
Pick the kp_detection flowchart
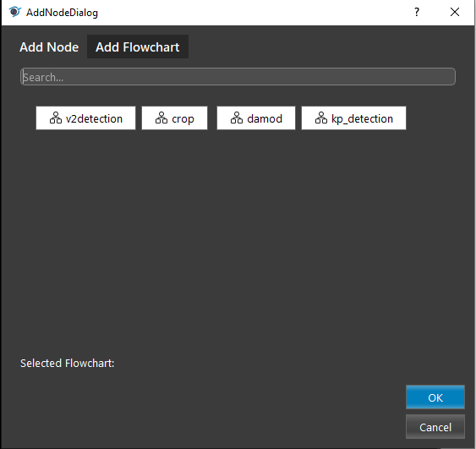(353, 118)
